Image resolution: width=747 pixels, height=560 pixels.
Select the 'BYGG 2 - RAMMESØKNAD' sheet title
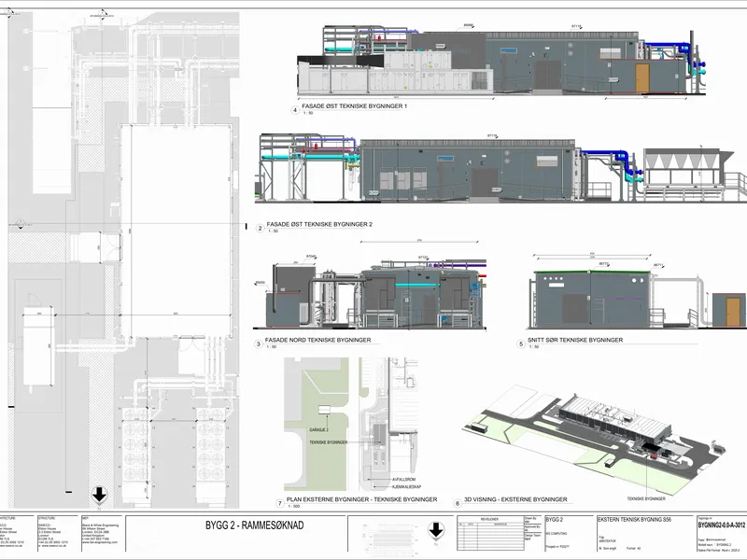point(254,525)
